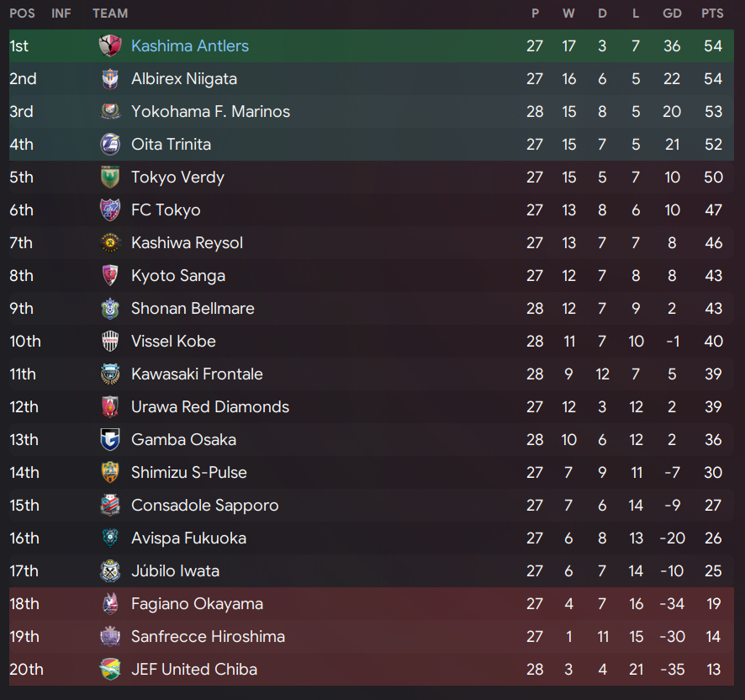The width and height of the screenshot is (745, 700).
Task: Select the Oita Trinita team name
Action: pyautogui.click(x=171, y=144)
